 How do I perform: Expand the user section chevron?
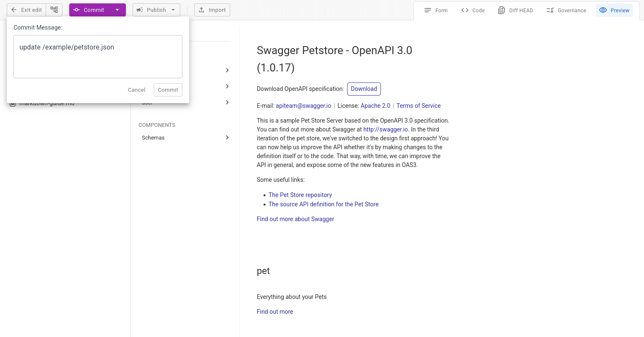(227, 102)
